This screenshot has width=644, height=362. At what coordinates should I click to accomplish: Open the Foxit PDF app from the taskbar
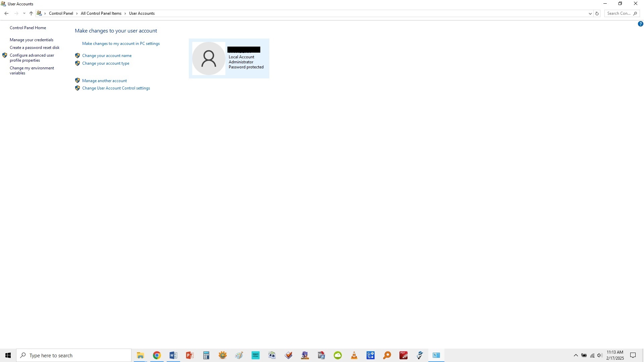(x=404, y=355)
